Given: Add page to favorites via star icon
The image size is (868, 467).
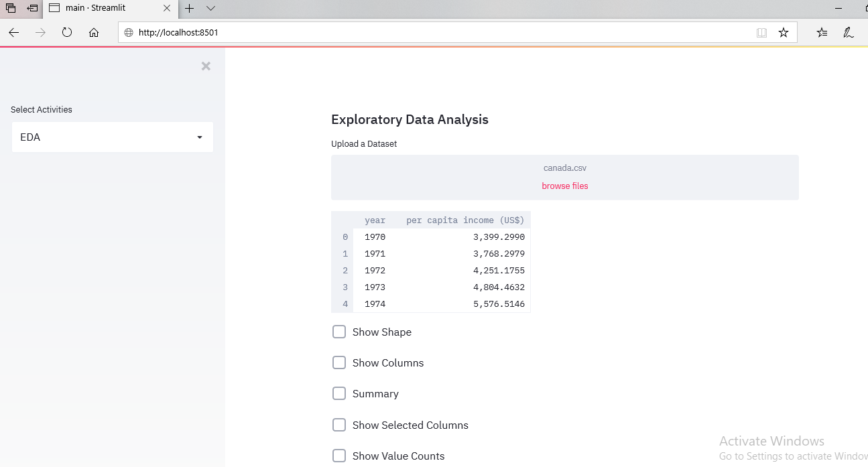Looking at the screenshot, I should pyautogui.click(x=783, y=31).
